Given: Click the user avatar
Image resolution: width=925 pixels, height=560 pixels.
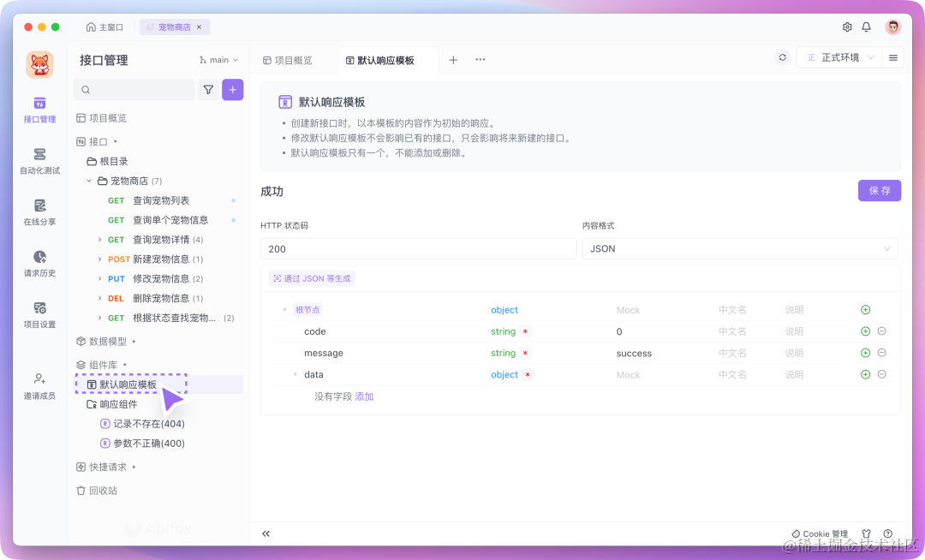Looking at the screenshot, I should point(893,27).
